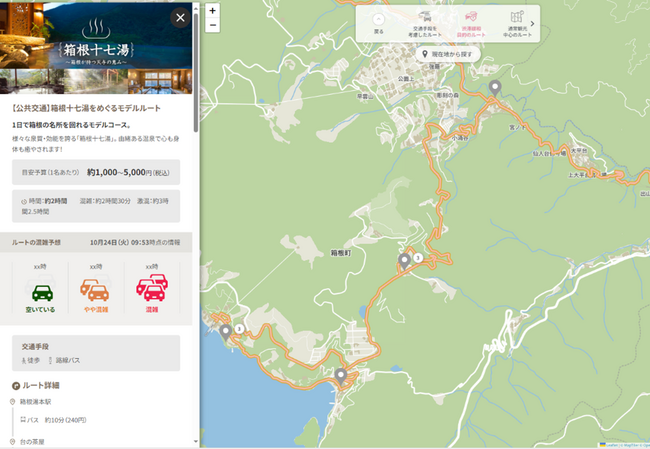Click the 交通手段 heading in the gray box

click(x=35, y=347)
